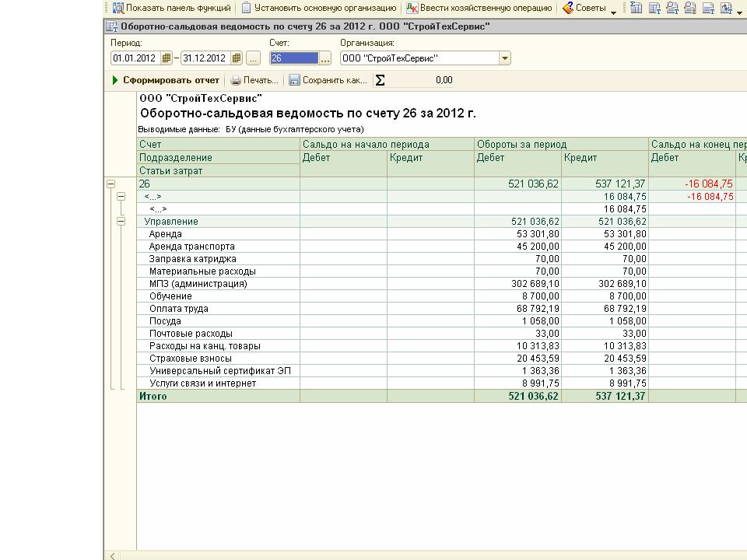Viewport: 747px width, 560px height.
Task: Click the Счет input field showing 26
Action: 294,58
